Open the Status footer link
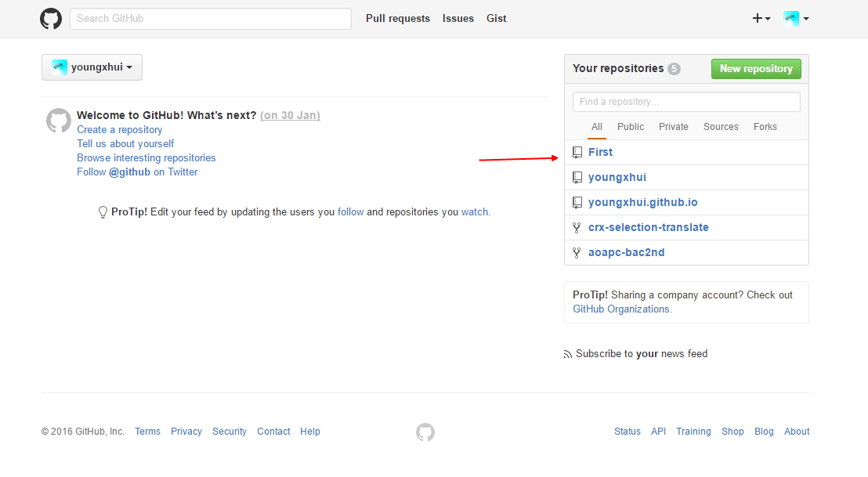This screenshot has height=477, width=868. coord(627,432)
